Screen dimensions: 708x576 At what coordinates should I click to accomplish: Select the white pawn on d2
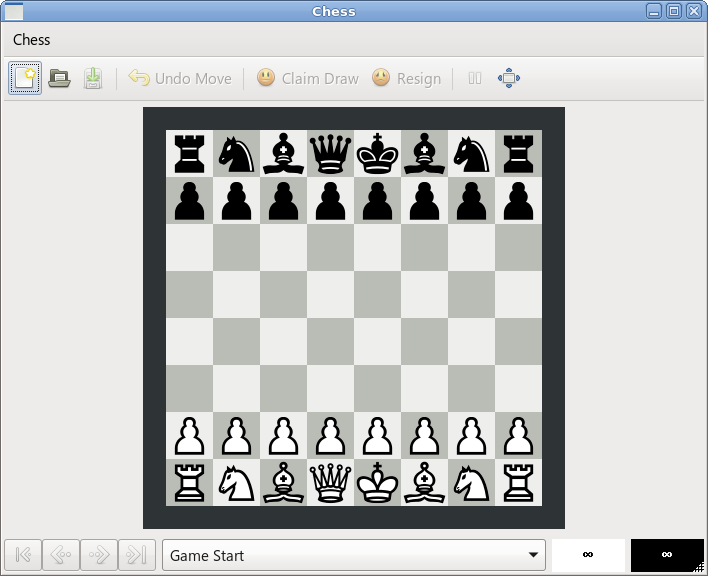tap(331, 435)
